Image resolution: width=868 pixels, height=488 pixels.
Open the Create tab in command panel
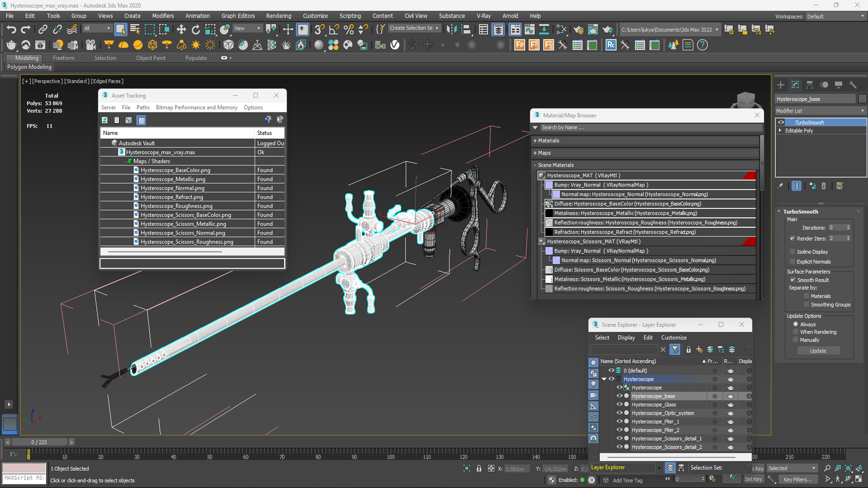click(781, 85)
